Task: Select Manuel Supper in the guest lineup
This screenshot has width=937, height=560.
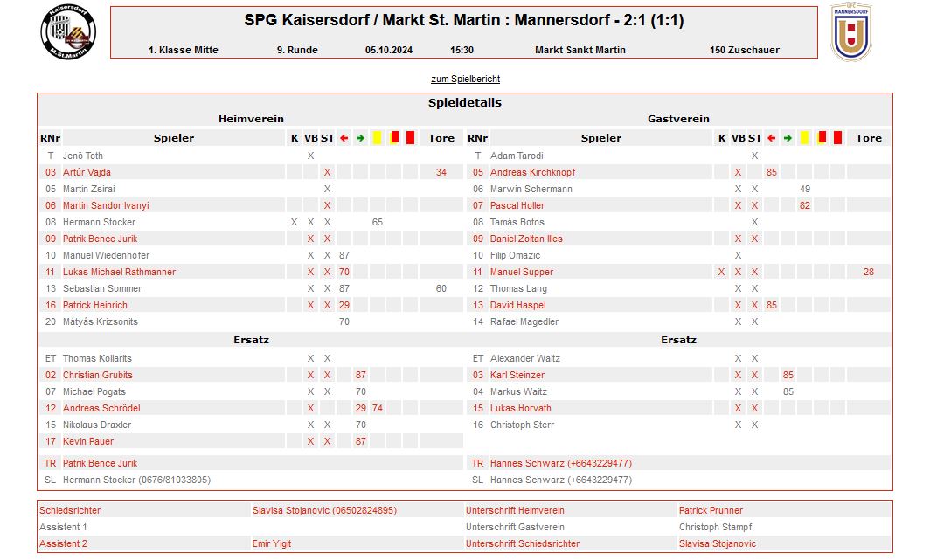Action: tap(522, 272)
